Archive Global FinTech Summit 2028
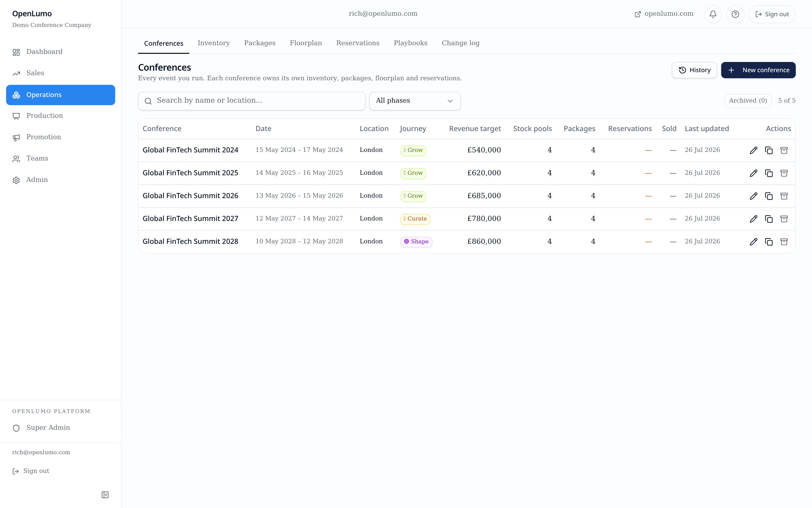 [784, 242]
